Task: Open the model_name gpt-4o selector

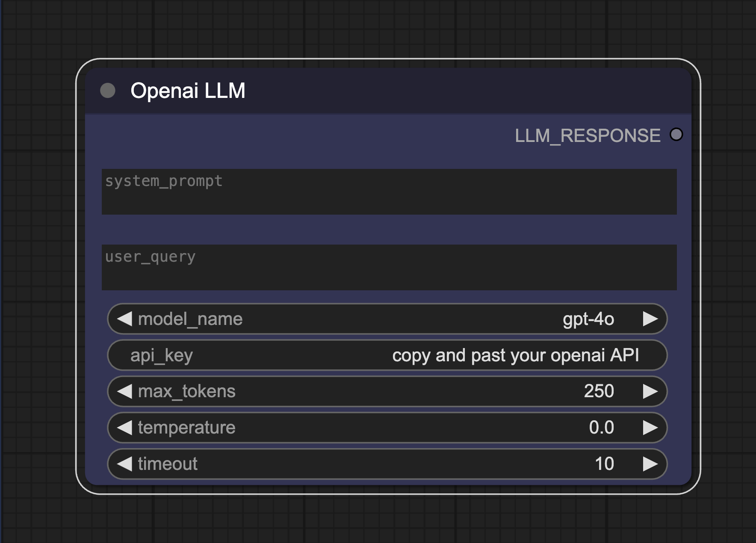Action: coord(387,319)
